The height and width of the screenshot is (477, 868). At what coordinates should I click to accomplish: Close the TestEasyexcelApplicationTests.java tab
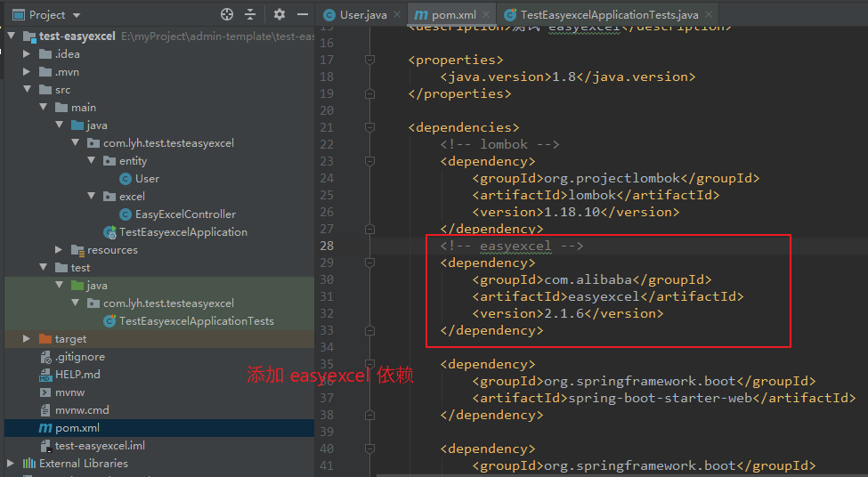pos(709,14)
